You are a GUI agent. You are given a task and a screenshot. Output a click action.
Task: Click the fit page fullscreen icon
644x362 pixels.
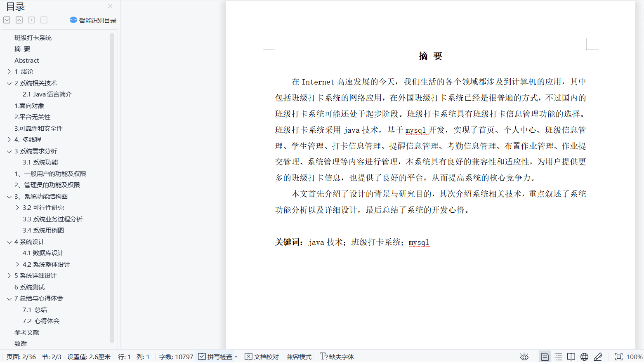pos(618,357)
